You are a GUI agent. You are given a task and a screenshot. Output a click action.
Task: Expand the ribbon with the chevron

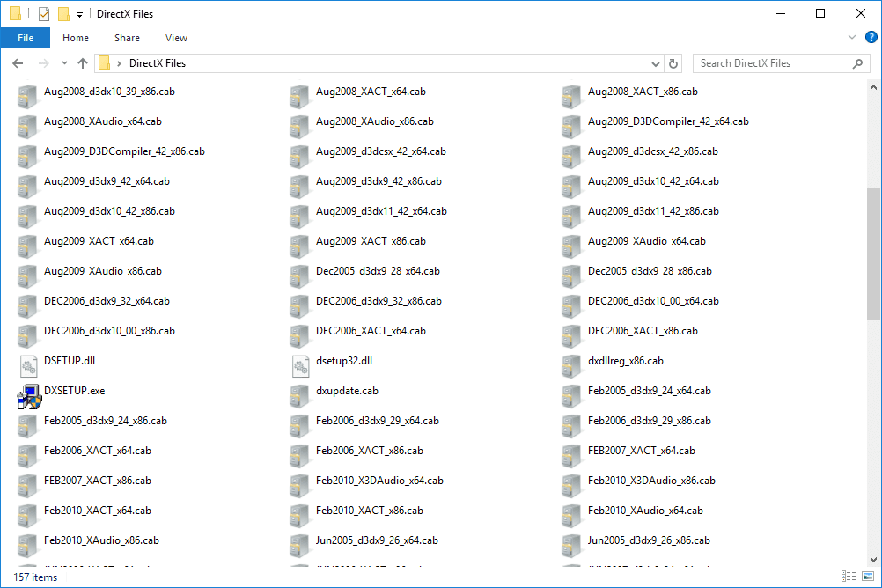click(851, 38)
